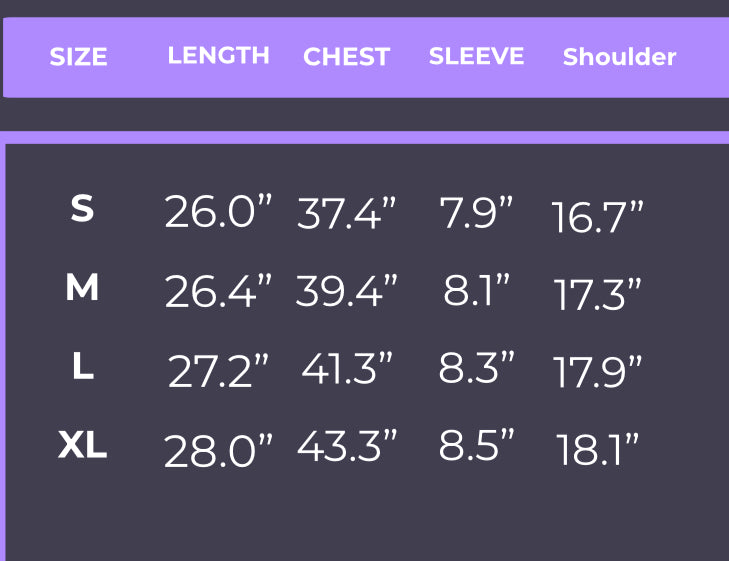Image resolution: width=729 pixels, height=561 pixels.
Task: Select the 18.1" shoulder value
Action: click(x=597, y=451)
